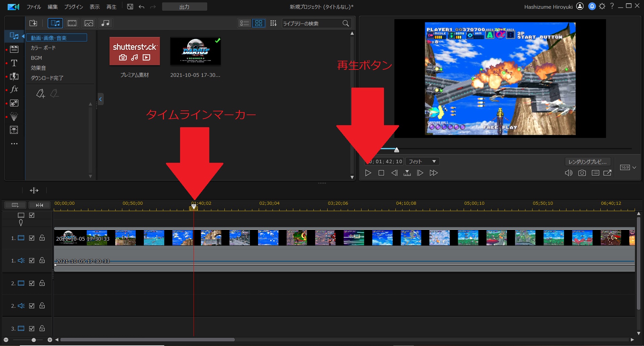Click the library search magnifier icon
The image size is (644, 346).
(x=346, y=23)
